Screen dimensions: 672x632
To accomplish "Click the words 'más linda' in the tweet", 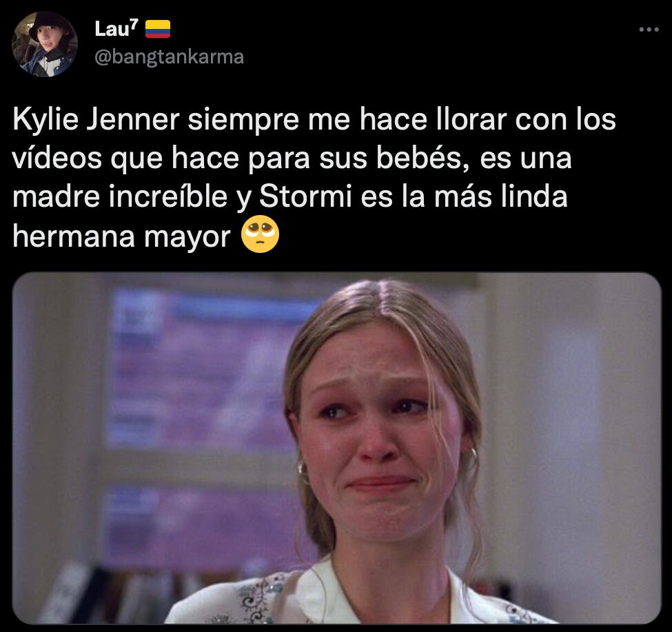I will point(500,196).
